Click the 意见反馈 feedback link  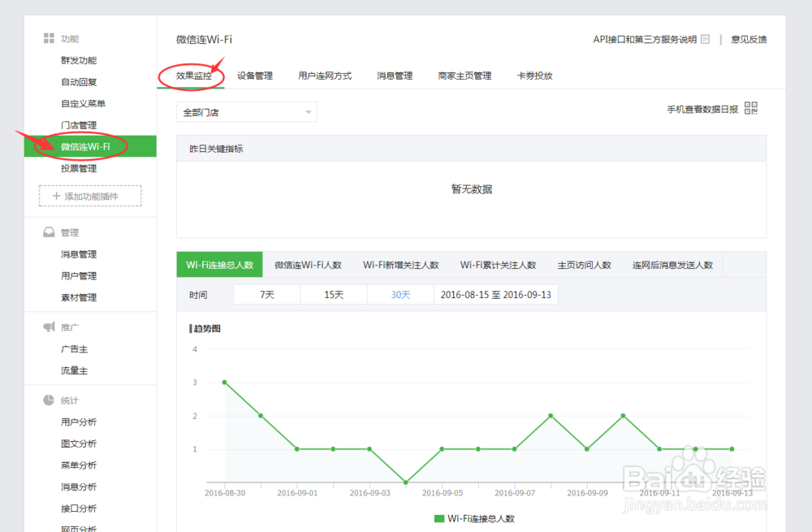(x=749, y=39)
